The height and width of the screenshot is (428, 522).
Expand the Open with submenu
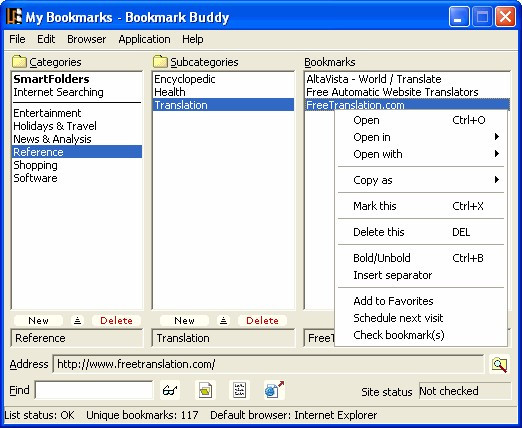coord(421,154)
